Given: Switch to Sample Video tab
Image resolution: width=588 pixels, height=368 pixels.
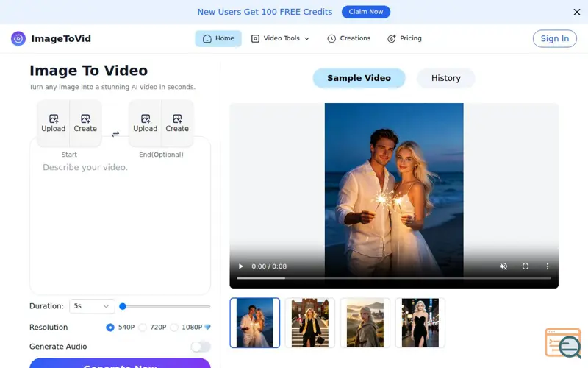Looking at the screenshot, I should 359,78.
